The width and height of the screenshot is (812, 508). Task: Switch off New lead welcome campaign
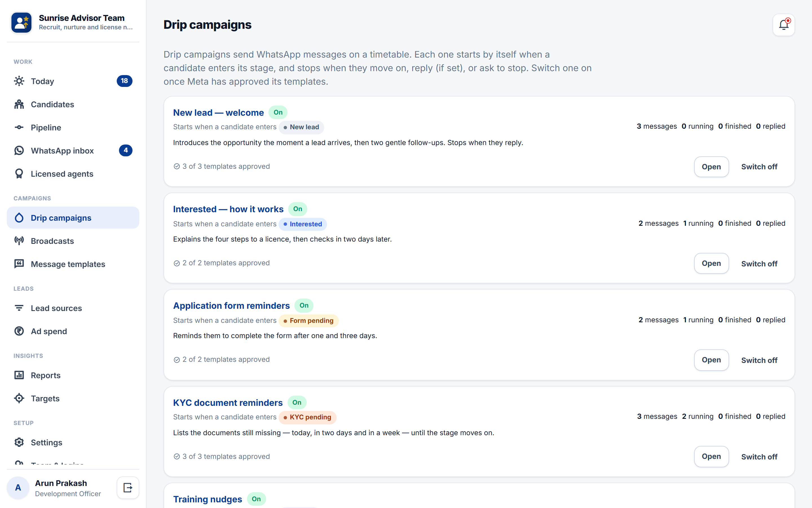[x=759, y=167]
